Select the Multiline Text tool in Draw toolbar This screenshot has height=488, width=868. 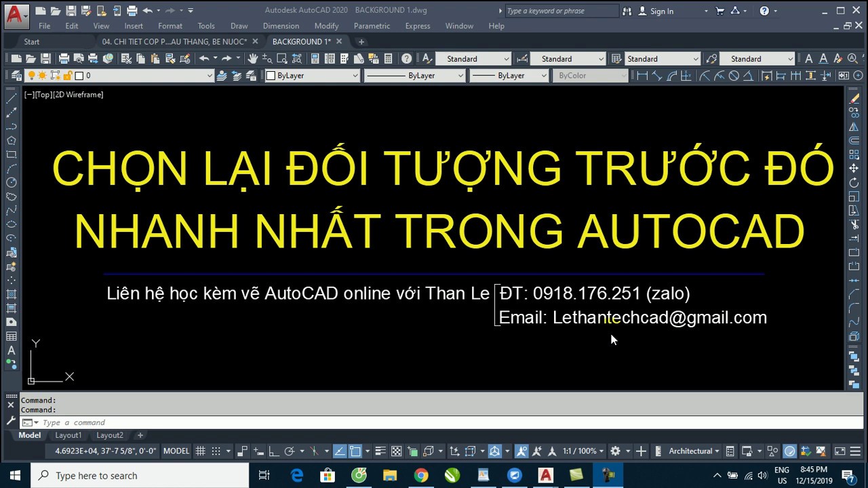11,350
